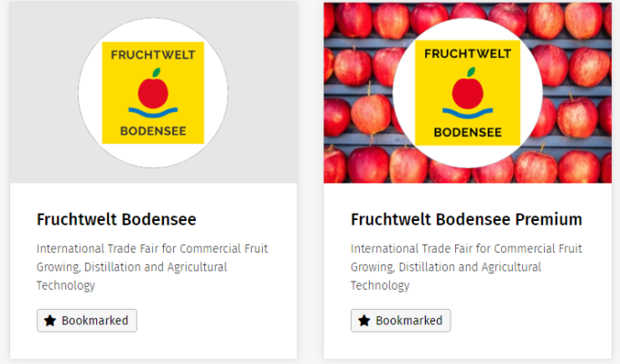Toggle Bookmarked on Fruchtwelt Bodensee Premium card
This screenshot has width=620, height=364.
coord(401,321)
